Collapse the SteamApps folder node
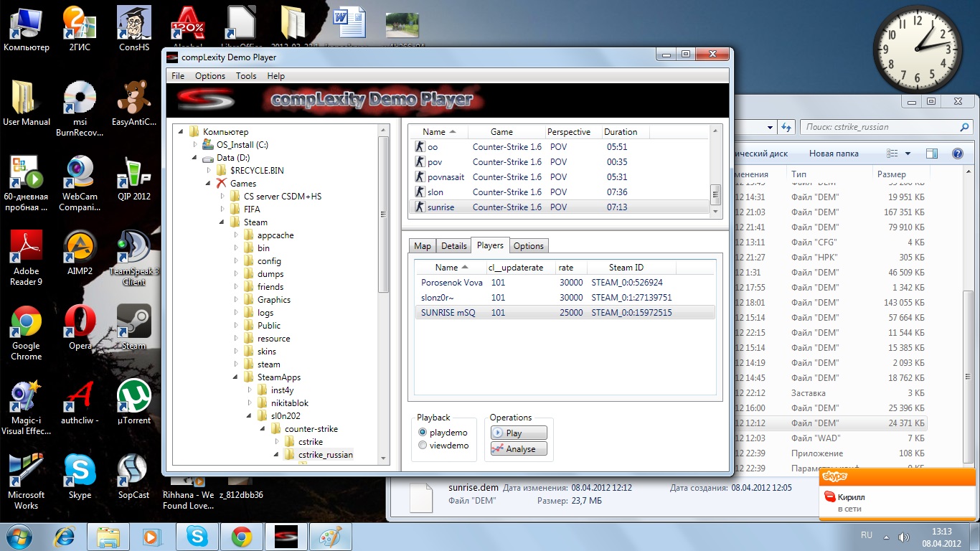Screen dimensions: 980x551 click(236, 377)
